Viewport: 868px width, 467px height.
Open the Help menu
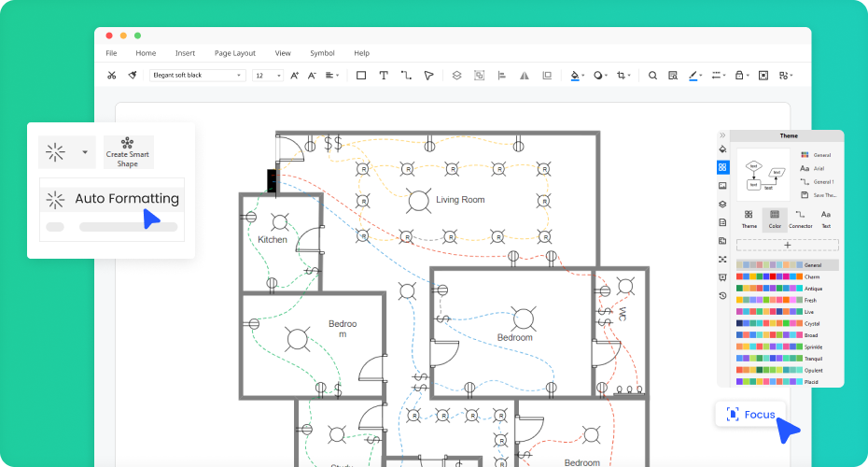361,53
